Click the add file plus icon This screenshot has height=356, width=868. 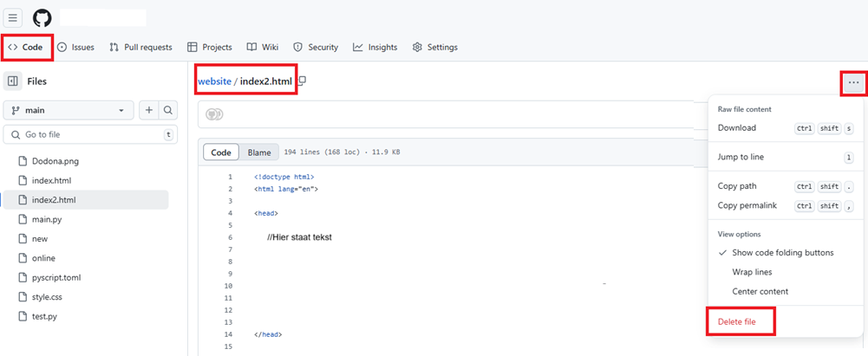pyautogui.click(x=149, y=110)
